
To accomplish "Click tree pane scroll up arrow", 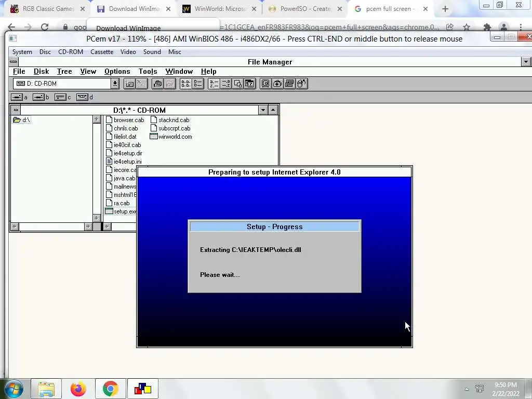I will pos(97,119).
